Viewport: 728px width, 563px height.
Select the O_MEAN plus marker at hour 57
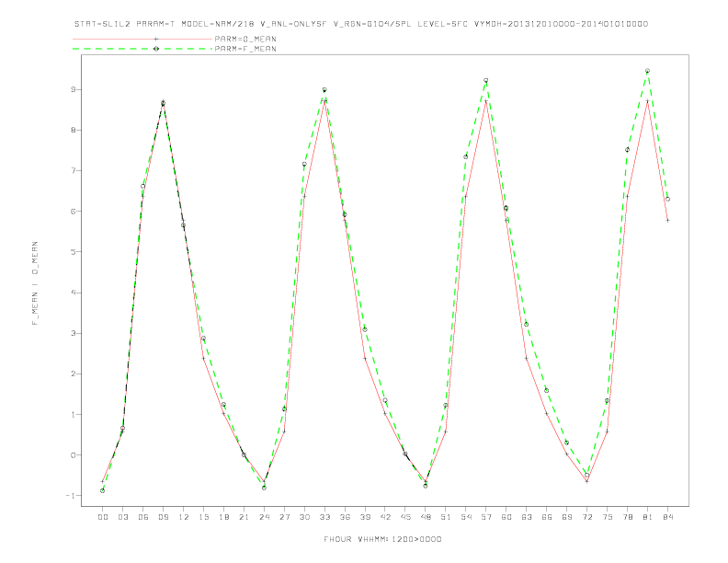click(485, 101)
